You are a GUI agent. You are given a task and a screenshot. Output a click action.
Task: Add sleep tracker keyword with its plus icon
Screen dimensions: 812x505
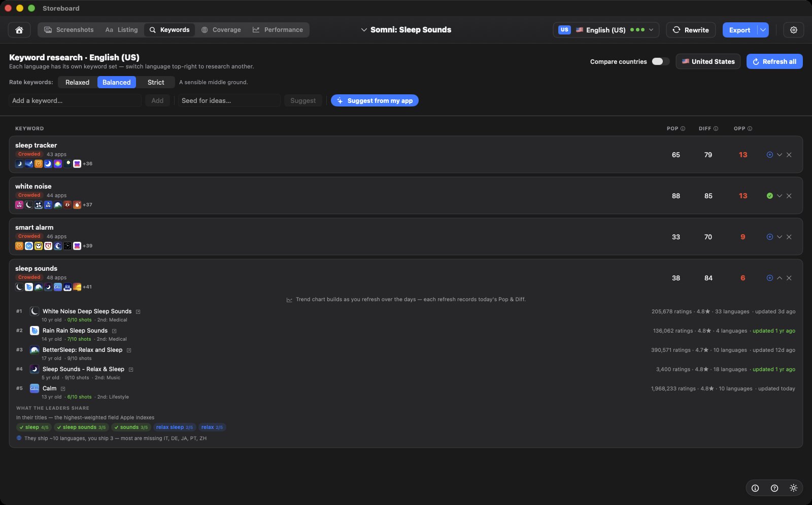[770, 155]
